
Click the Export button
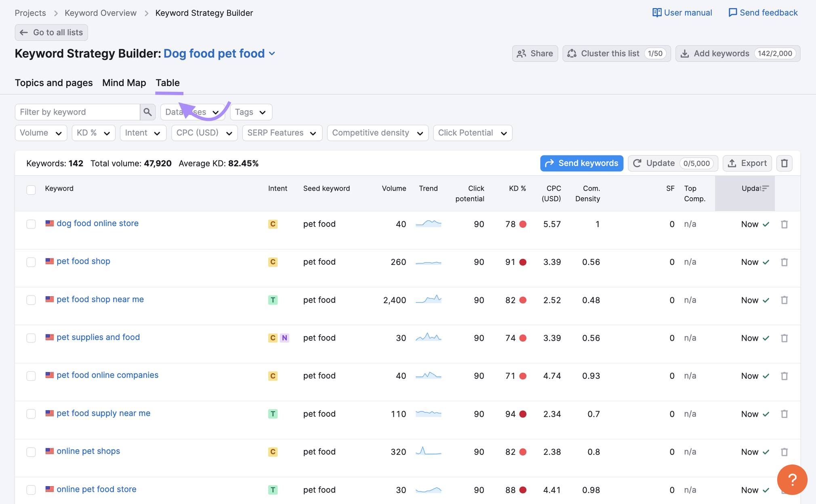[x=747, y=163]
